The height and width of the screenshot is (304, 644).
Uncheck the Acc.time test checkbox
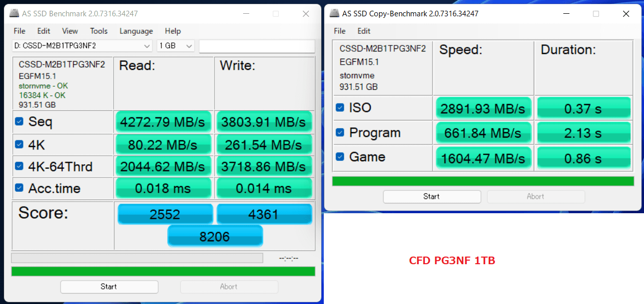click(x=19, y=188)
